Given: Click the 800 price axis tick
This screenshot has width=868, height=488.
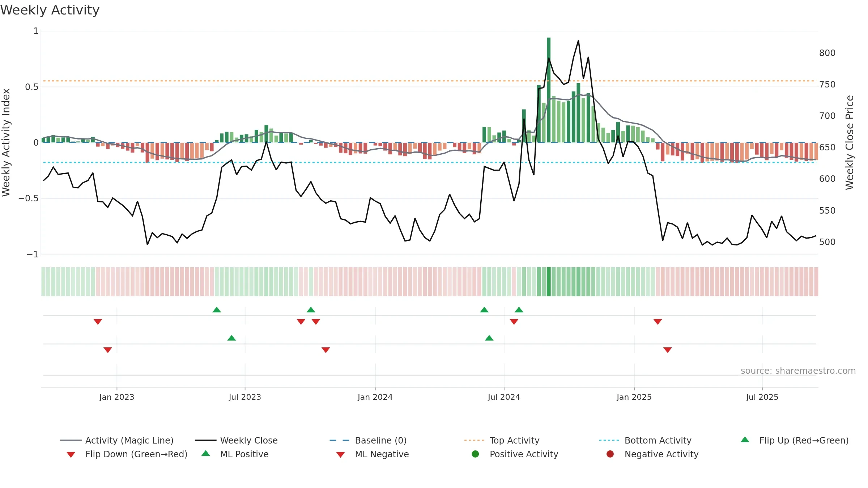Looking at the screenshot, I should [827, 53].
